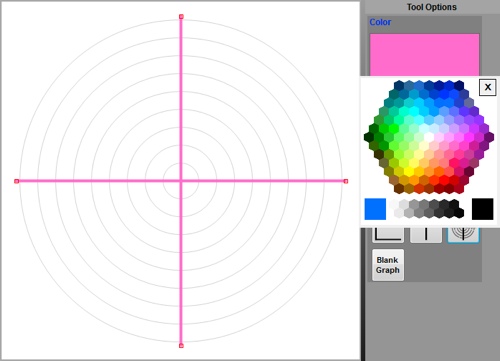Select the polar graph type icon
Viewport: 500px width, 361px height.
(x=463, y=235)
